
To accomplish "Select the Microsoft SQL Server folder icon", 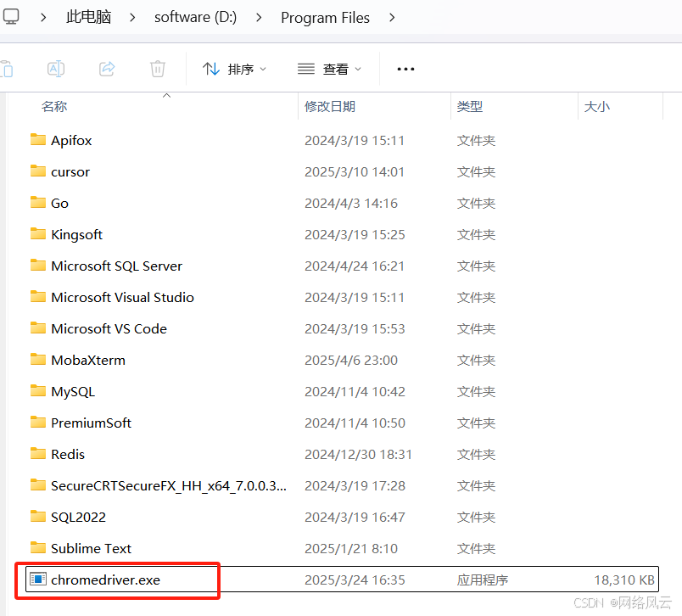I will (38, 265).
